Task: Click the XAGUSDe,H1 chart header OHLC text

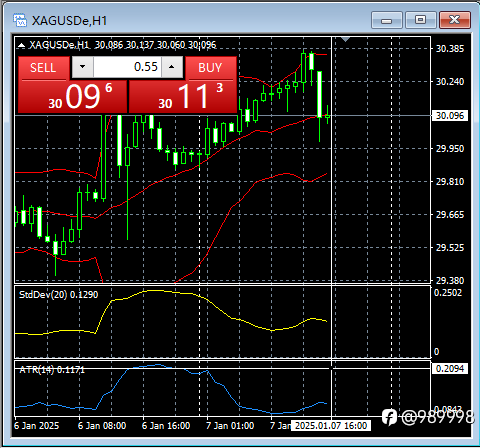Action: tap(123, 45)
